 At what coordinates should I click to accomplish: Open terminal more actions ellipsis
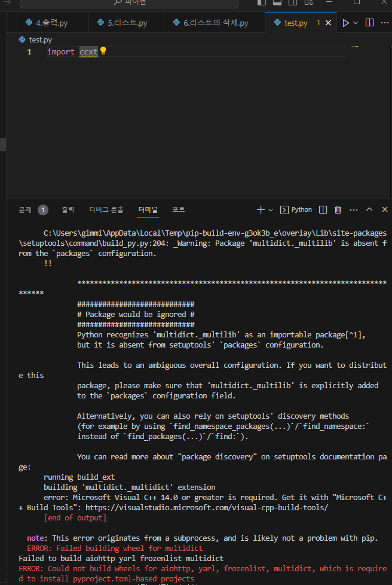tap(353, 209)
